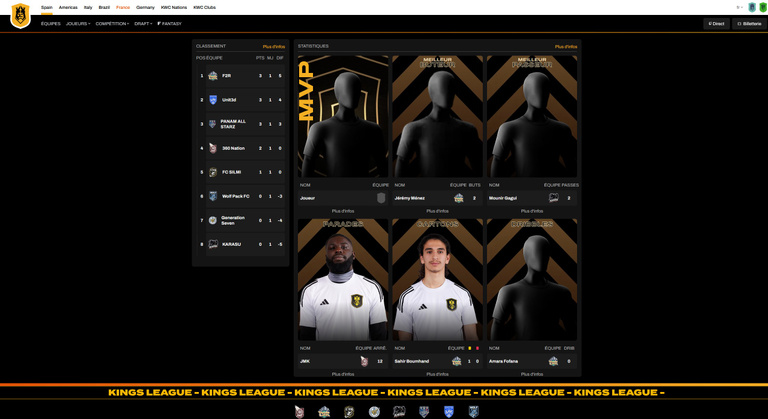Switch to the Americas league tab

click(x=68, y=7)
